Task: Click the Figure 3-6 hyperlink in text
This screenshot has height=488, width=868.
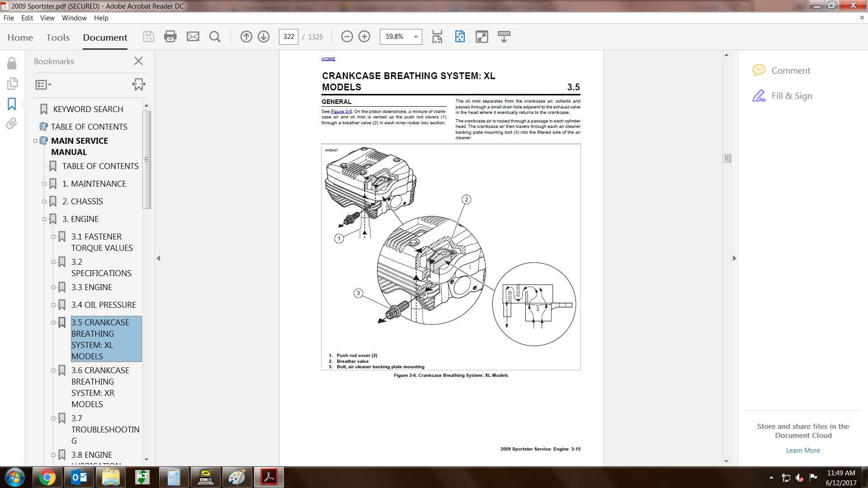Action: pyautogui.click(x=341, y=112)
